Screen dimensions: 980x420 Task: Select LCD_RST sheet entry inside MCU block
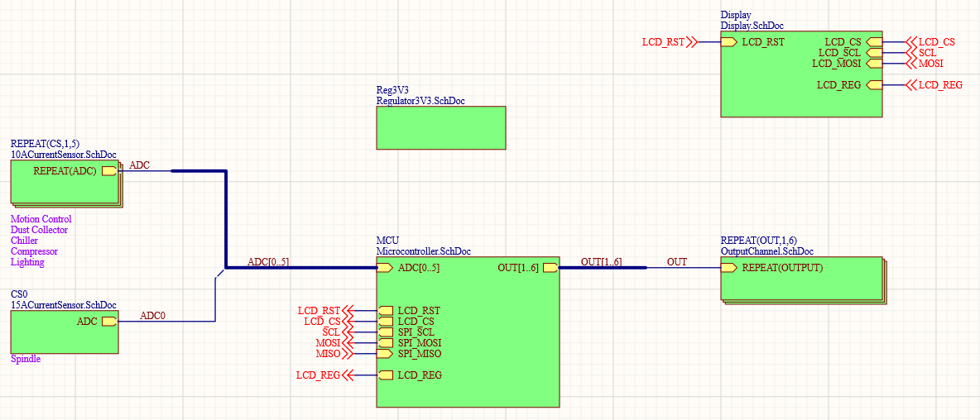(x=409, y=310)
